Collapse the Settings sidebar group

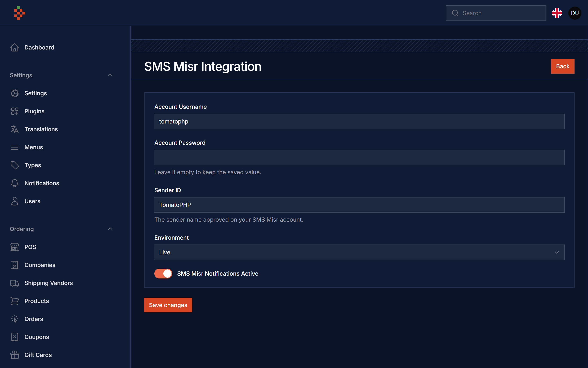[110, 75]
